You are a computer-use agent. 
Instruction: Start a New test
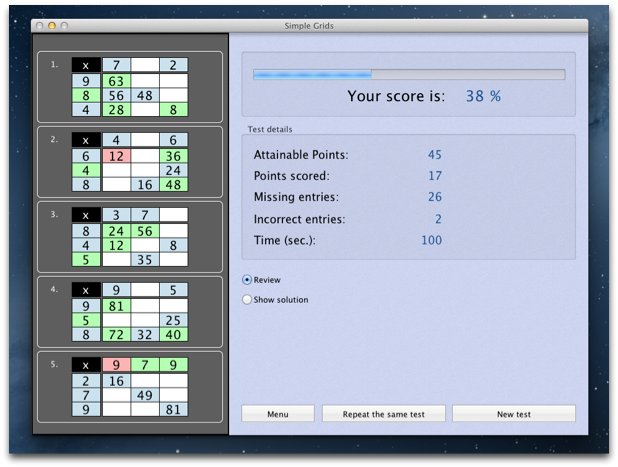coord(513,414)
